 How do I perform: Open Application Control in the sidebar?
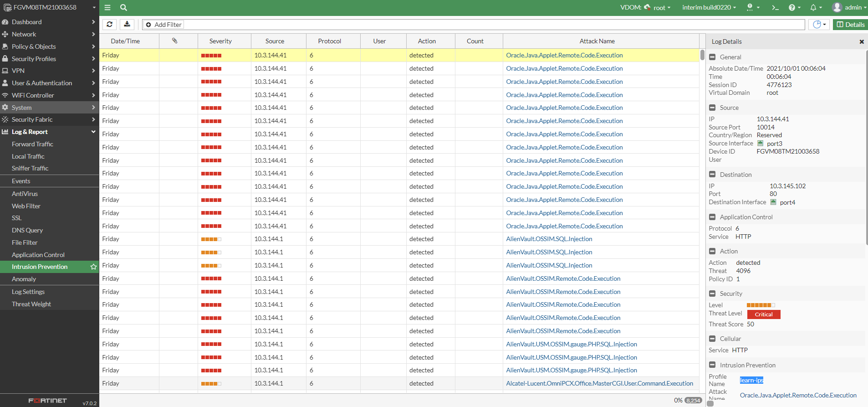[x=38, y=255]
